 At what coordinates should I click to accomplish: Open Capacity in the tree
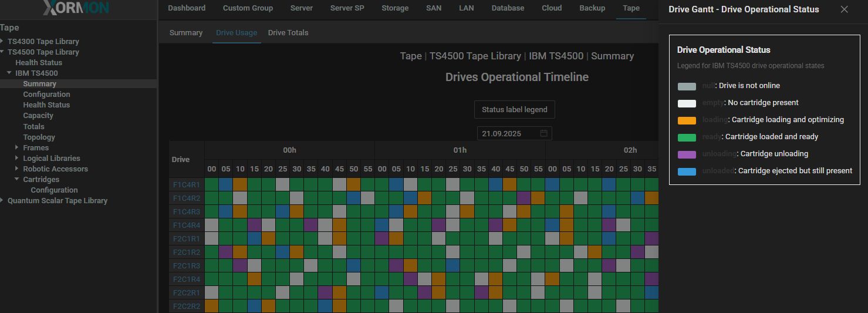tap(38, 116)
